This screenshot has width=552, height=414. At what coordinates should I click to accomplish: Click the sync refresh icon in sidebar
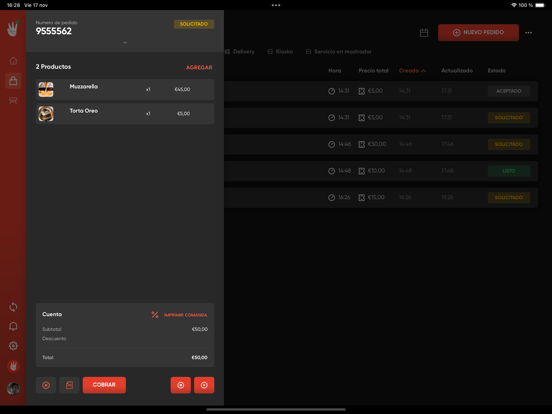tap(13, 307)
